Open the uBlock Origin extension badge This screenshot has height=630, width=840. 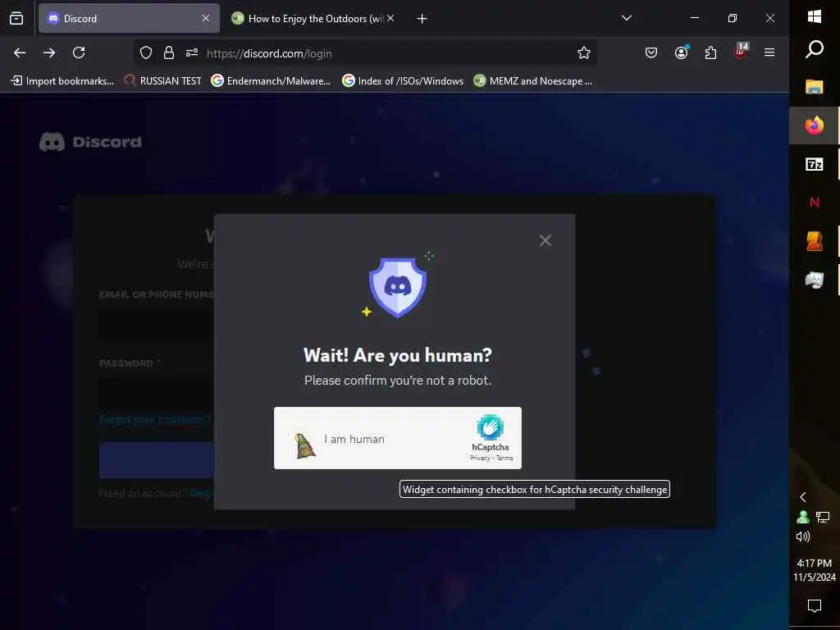(741, 52)
